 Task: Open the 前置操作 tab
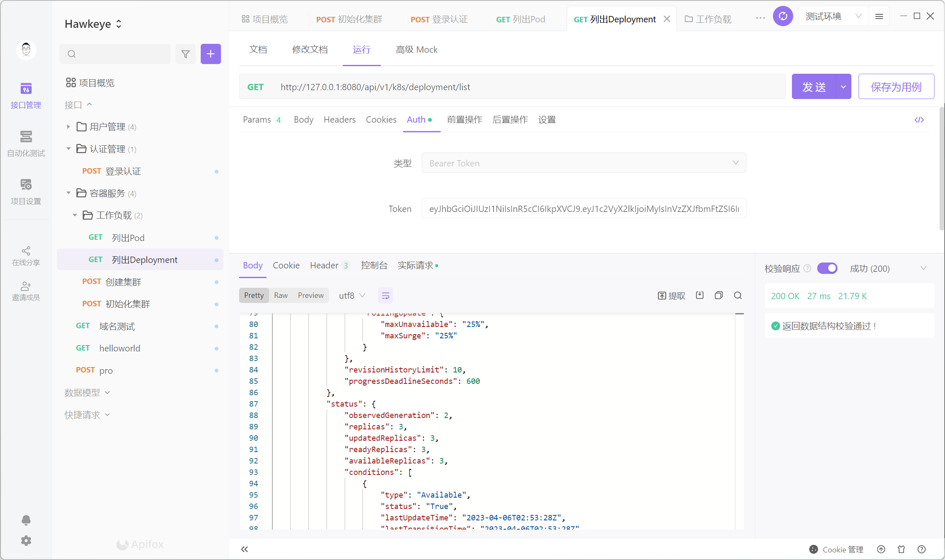coord(464,120)
